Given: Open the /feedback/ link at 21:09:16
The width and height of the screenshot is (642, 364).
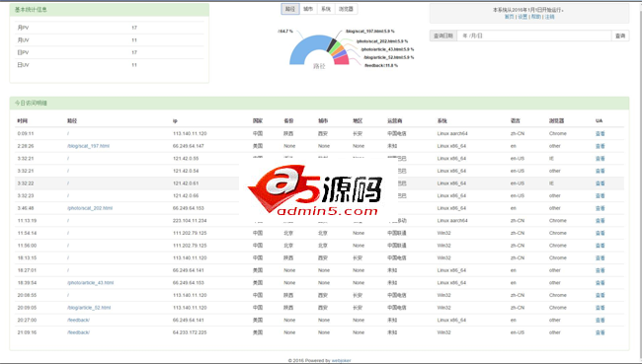Looking at the screenshot, I should coord(78,332).
